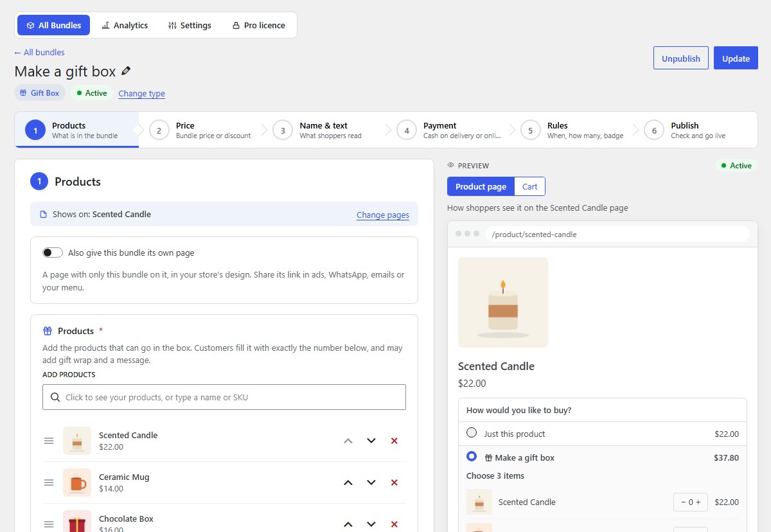The height and width of the screenshot is (532, 771).
Task: Click the $37.80 gift box price
Action: 726,458
